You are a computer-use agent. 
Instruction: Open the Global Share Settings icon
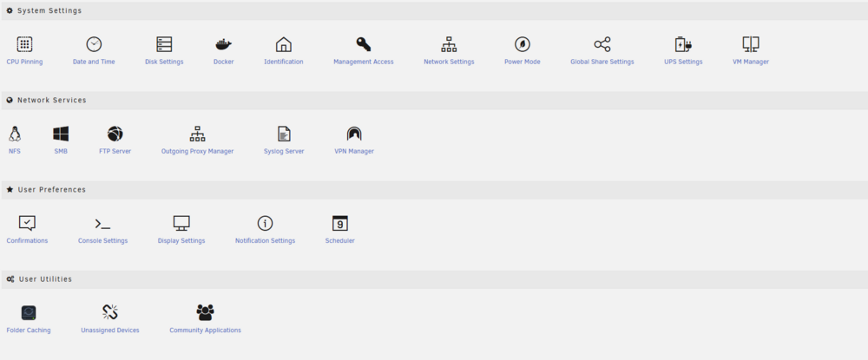(x=602, y=44)
